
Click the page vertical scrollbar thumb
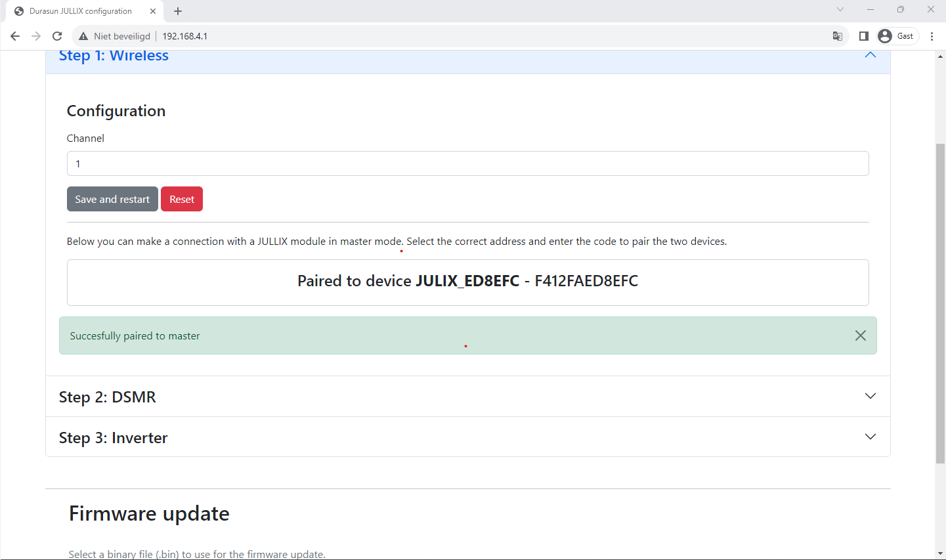[x=940, y=303]
